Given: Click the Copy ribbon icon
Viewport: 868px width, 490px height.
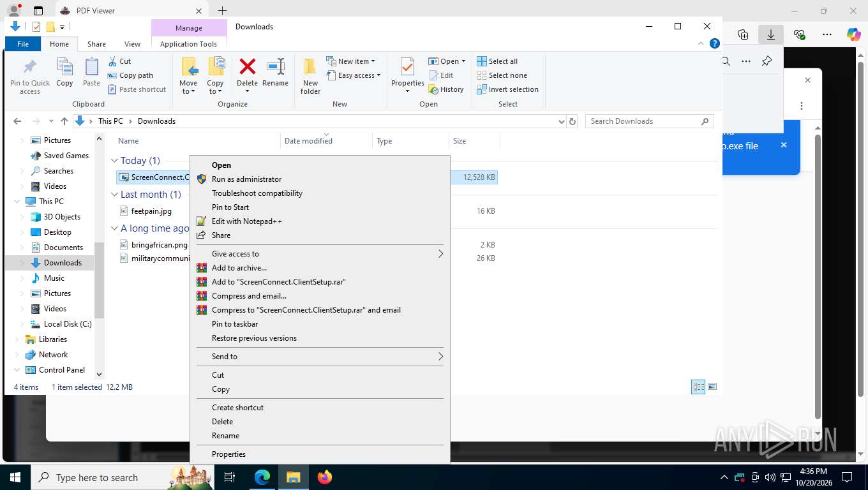Looking at the screenshot, I should pos(64,66).
